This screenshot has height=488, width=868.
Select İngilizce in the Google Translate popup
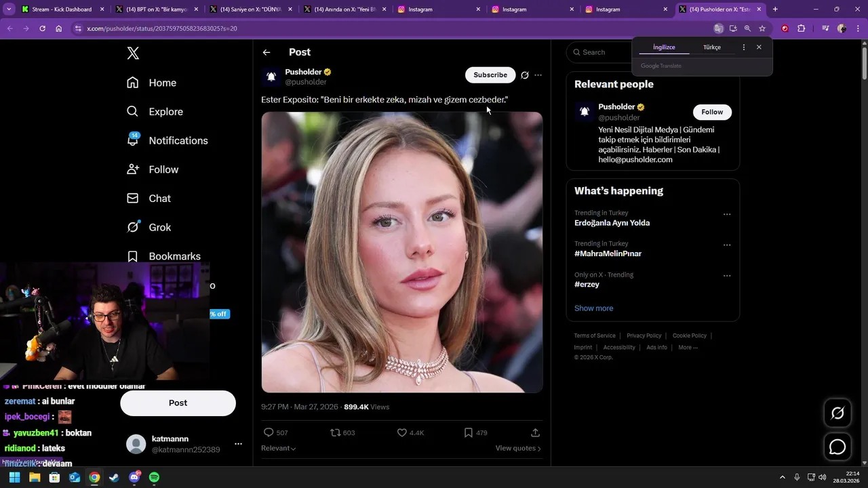(664, 47)
